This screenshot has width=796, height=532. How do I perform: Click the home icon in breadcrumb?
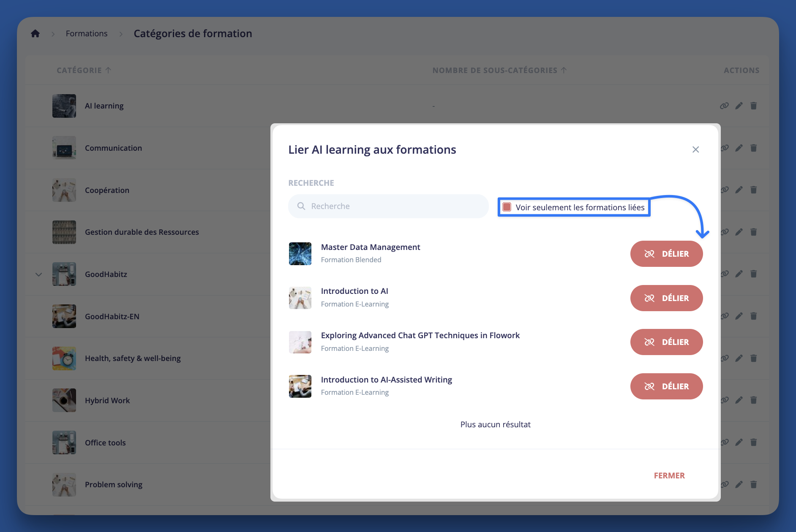(x=35, y=33)
